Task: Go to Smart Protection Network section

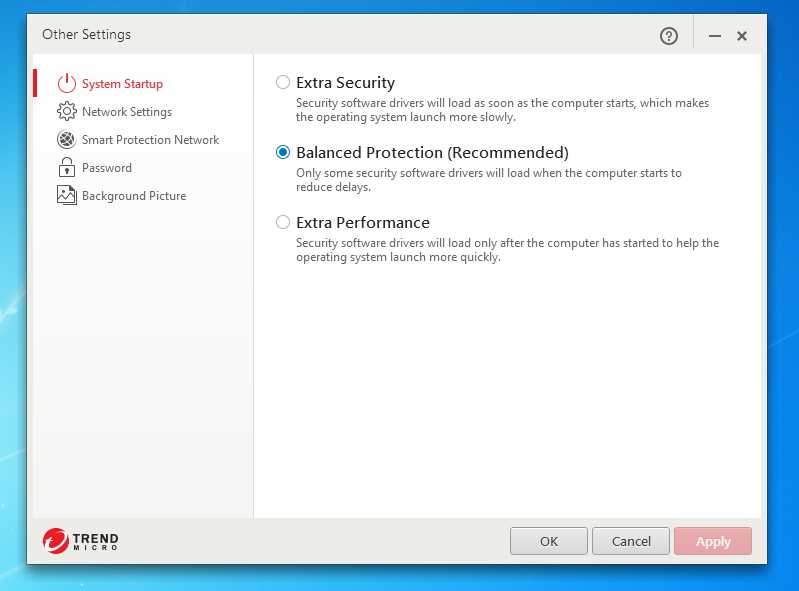Action: (150, 140)
